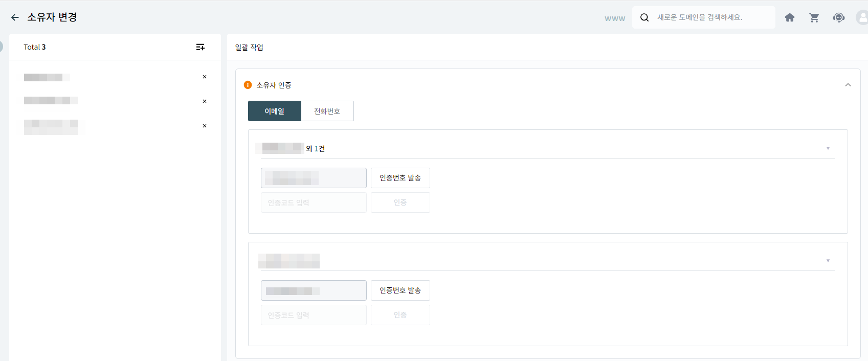Click the '외 1건' text

coord(316,149)
